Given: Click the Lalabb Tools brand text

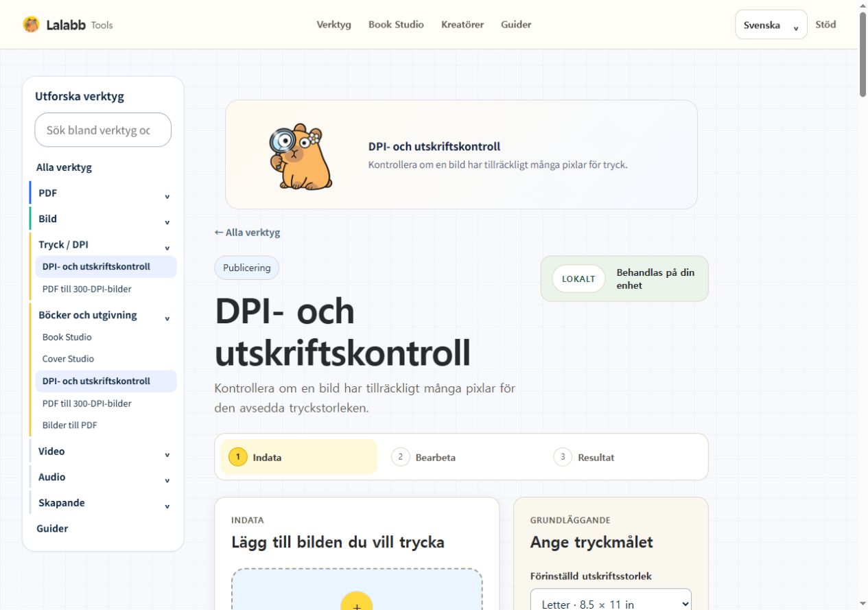Looking at the screenshot, I should tap(79, 25).
